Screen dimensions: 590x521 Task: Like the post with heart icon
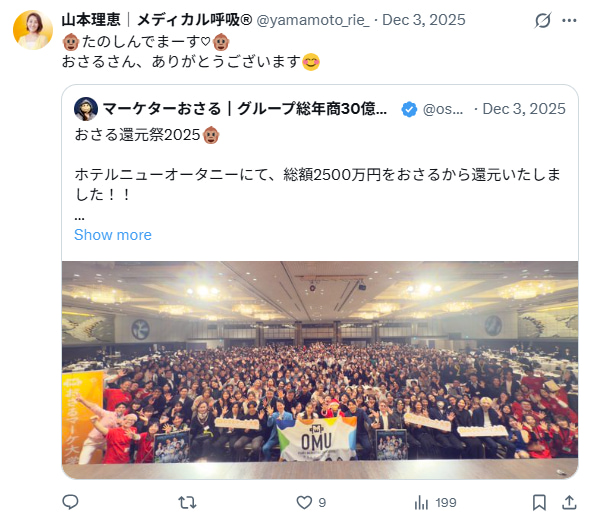point(304,502)
